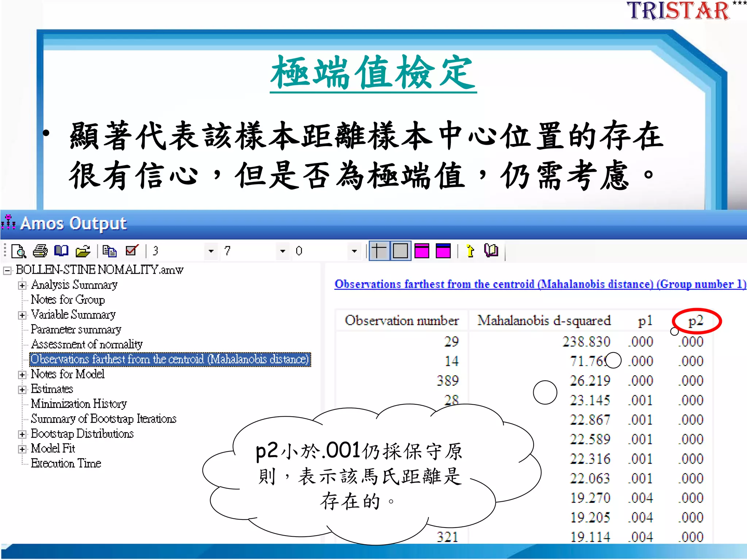Click the red checkmark options icon
The height and width of the screenshot is (560, 747).
(x=132, y=250)
